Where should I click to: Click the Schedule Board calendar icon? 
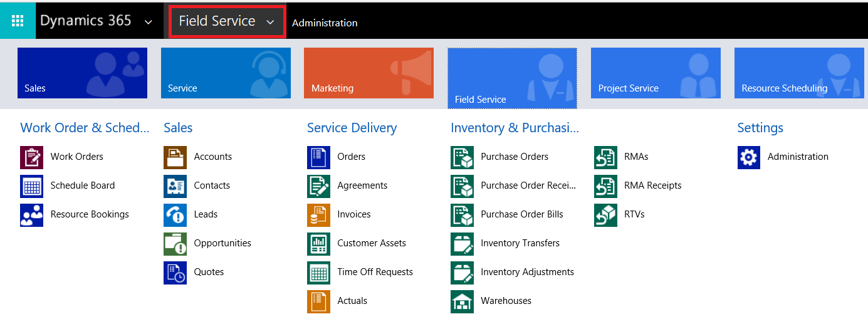pyautogui.click(x=31, y=186)
